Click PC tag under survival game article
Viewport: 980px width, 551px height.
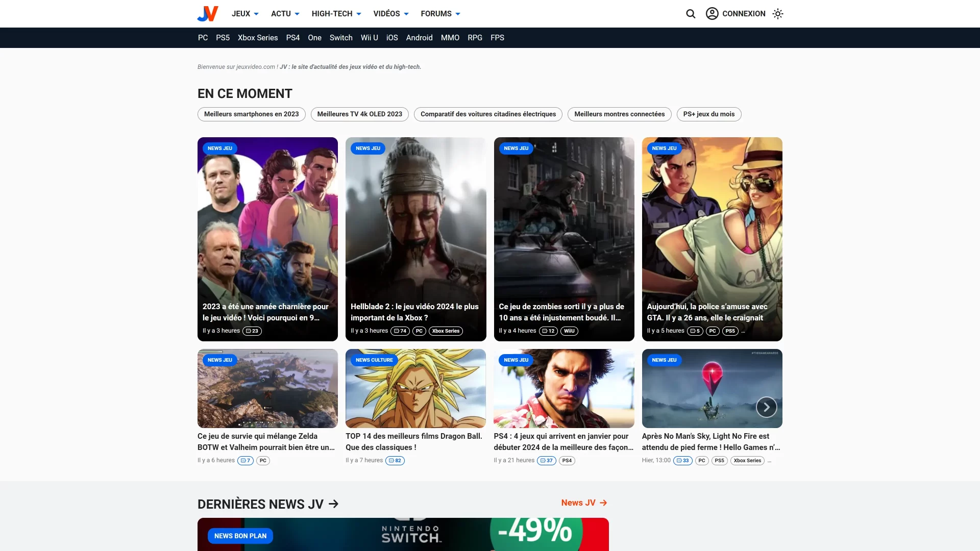tap(263, 461)
